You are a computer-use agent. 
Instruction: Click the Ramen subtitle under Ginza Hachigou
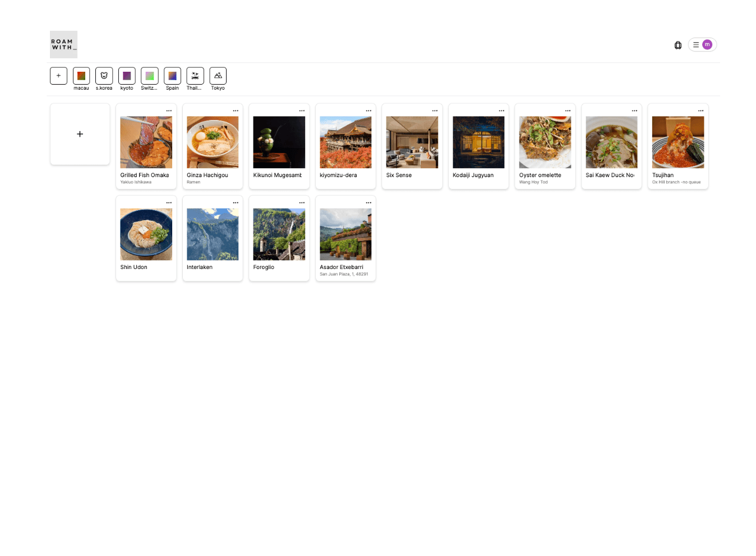[x=193, y=182]
